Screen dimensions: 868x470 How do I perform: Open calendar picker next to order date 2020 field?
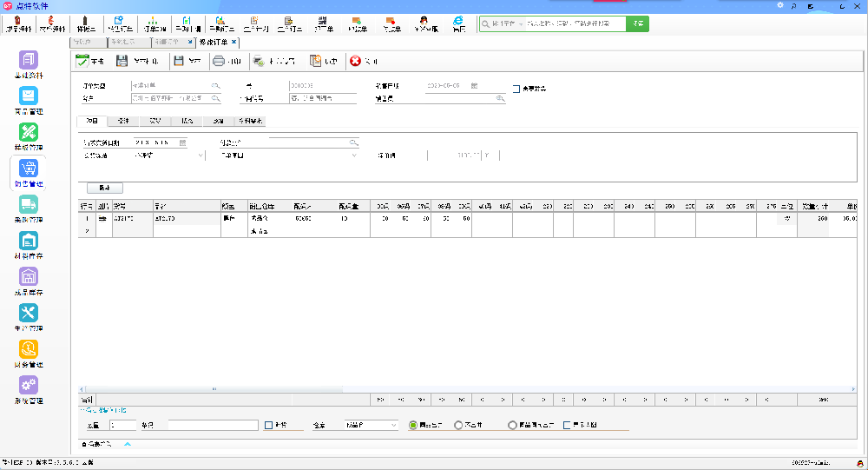475,86
